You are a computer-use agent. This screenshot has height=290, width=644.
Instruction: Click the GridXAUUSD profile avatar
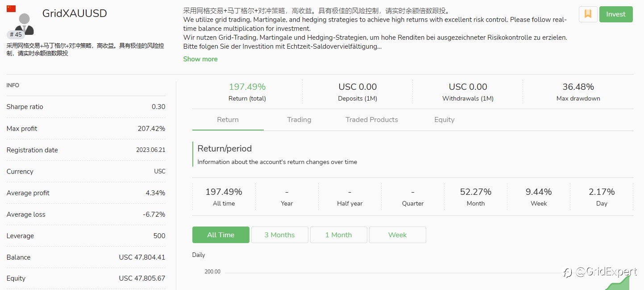[25, 24]
